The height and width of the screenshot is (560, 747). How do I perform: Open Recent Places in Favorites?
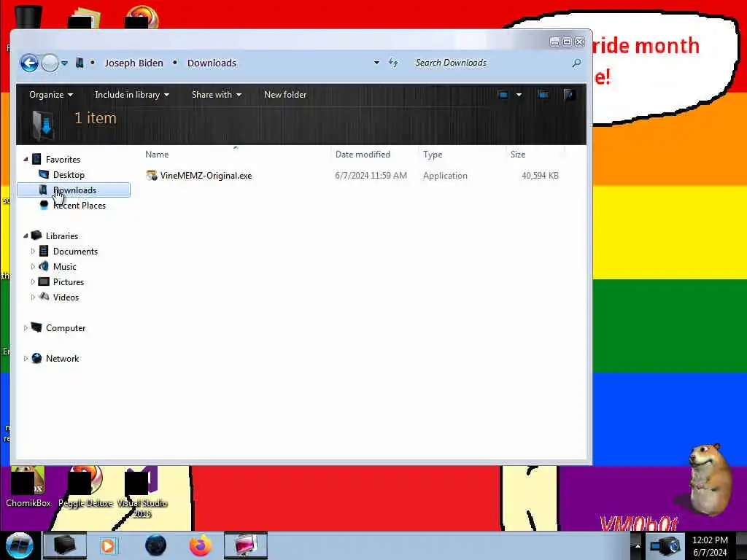79,205
